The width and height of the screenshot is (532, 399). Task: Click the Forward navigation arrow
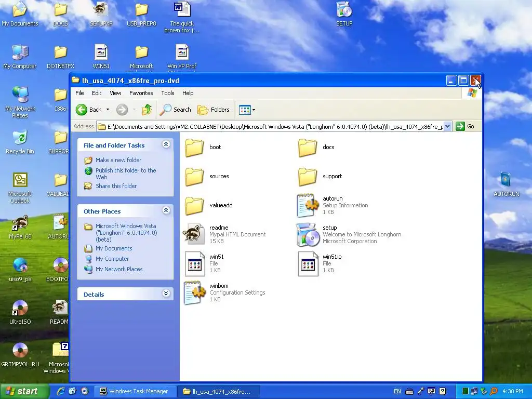pyautogui.click(x=122, y=110)
